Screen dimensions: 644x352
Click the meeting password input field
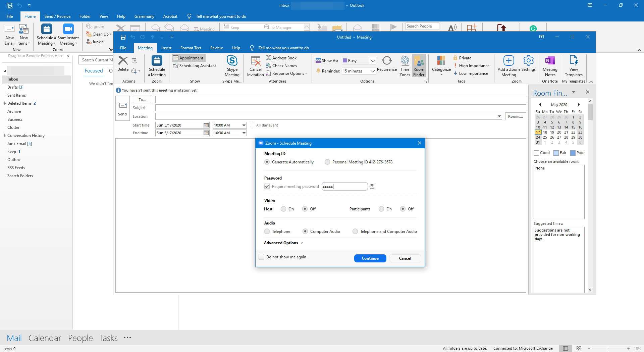(x=344, y=186)
